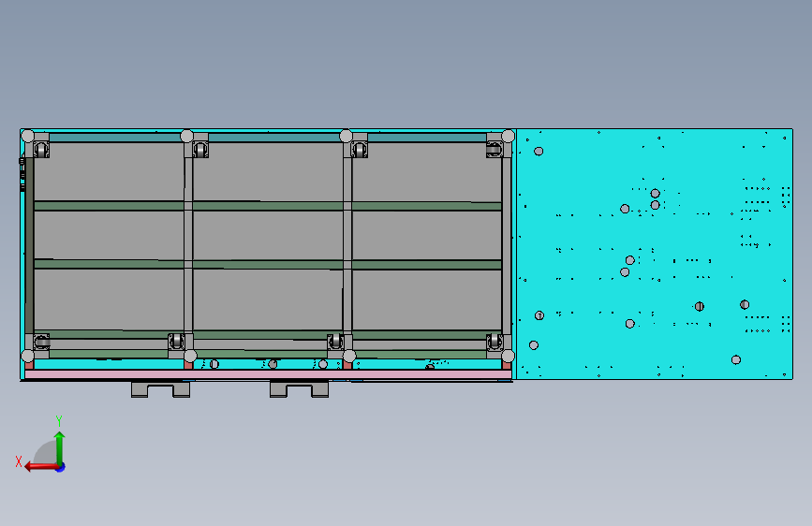Viewport: 812px width, 526px height.
Task: Pick the caster wheel at the frame's top-right corner
Action: point(494,150)
